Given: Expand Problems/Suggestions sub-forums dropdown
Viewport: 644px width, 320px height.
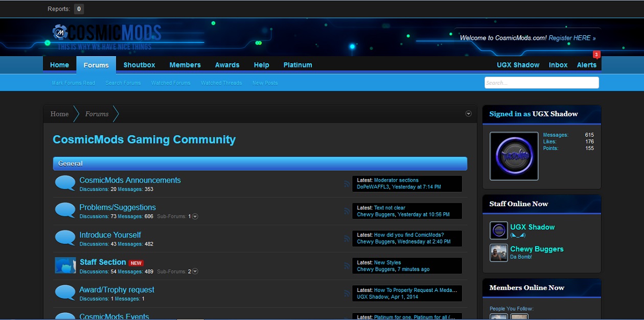Looking at the screenshot, I should (195, 216).
